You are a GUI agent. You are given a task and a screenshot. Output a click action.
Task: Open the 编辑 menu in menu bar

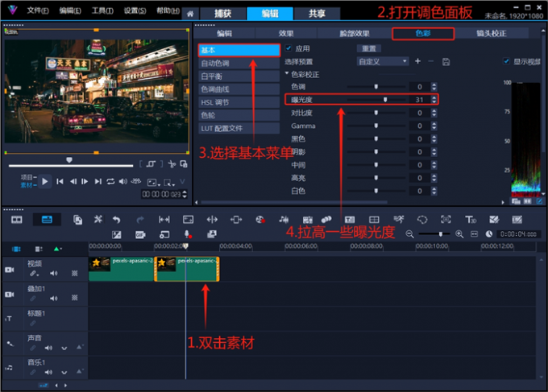(x=70, y=10)
